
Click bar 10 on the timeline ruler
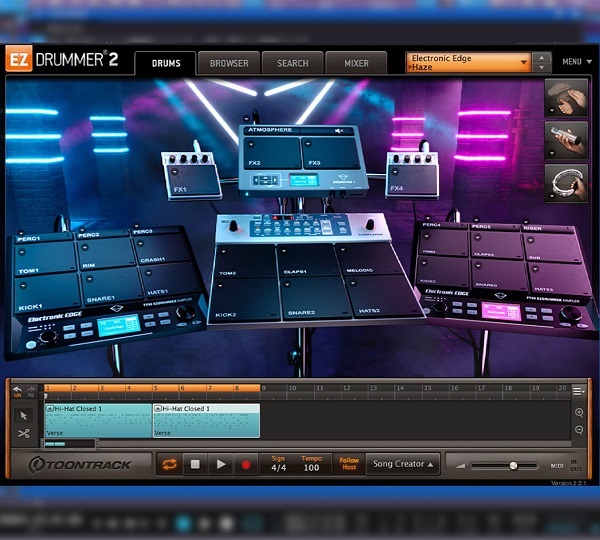[x=292, y=388]
